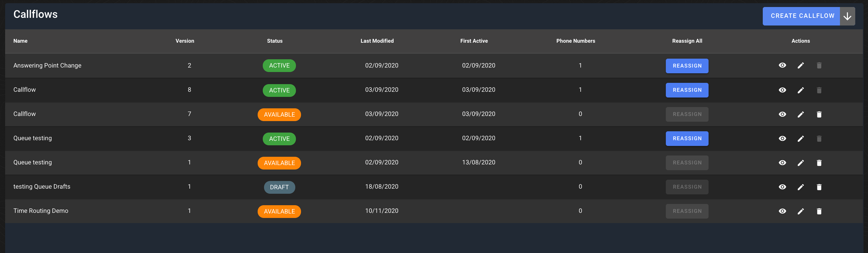Screen dimensions: 868x253
Task: Open Create Callflow dropdown arrow
Action: click(847, 16)
